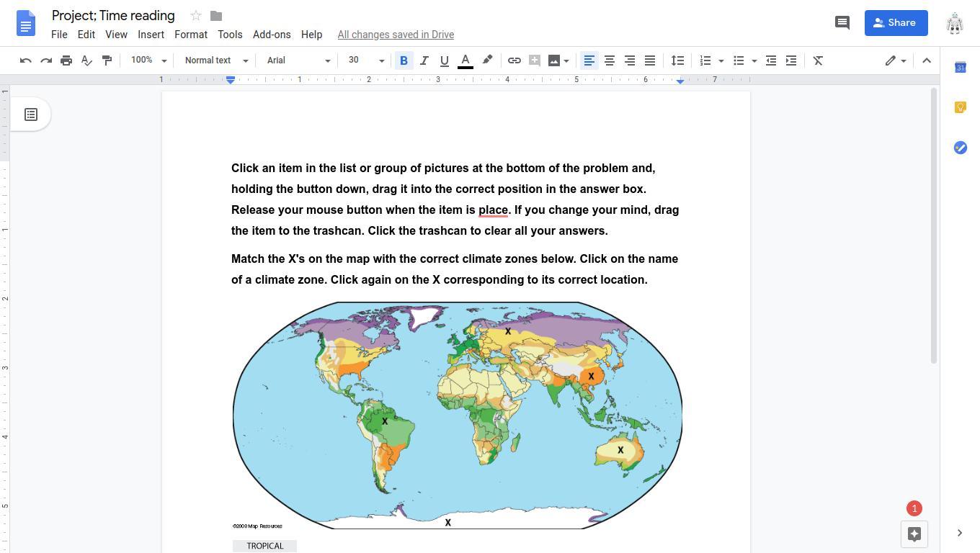Viewport: 980px width, 553px height.
Task: Star this document
Action: click(195, 16)
